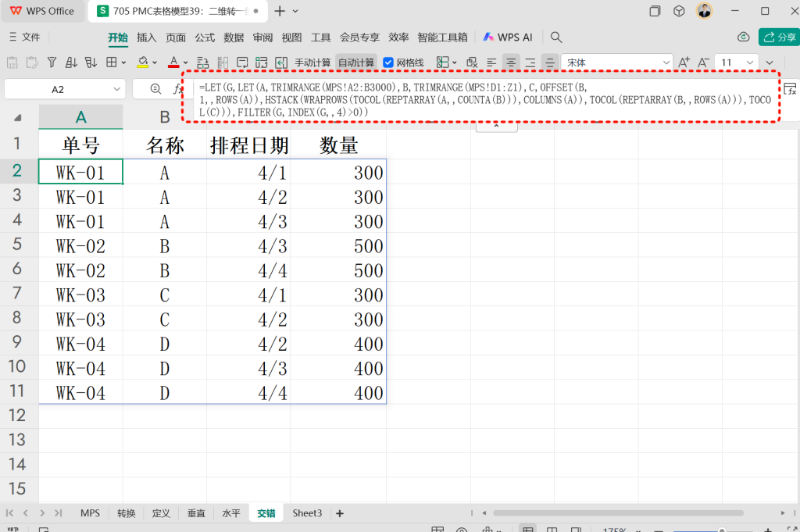Open the 文件 file menu
Image resolution: width=800 pixels, height=532 pixels.
24,37
